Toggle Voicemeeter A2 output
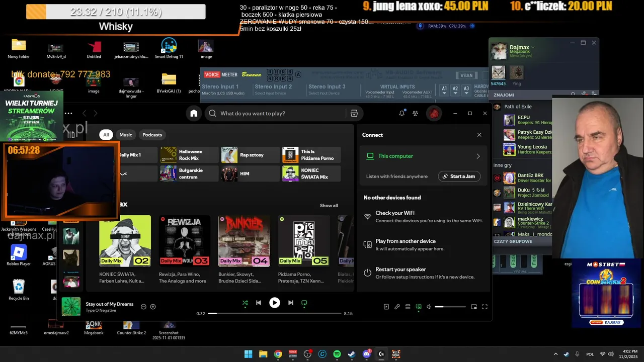 [455, 90]
